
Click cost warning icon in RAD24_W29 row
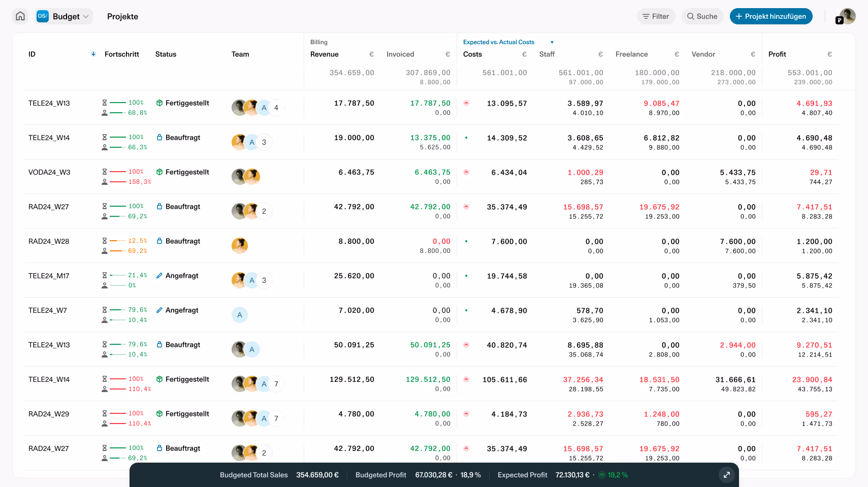click(x=466, y=414)
